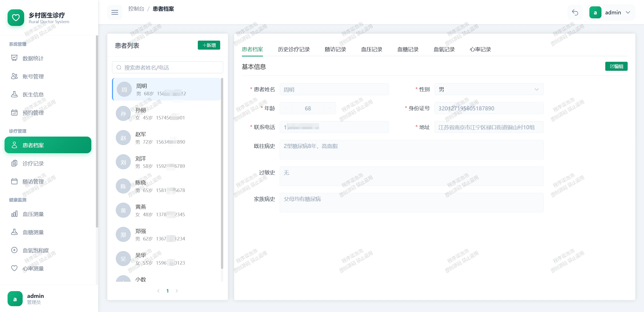Switch to the 历史诊疗记录 tab
The image size is (644, 312).
pyautogui.click(x=294, y=49)
